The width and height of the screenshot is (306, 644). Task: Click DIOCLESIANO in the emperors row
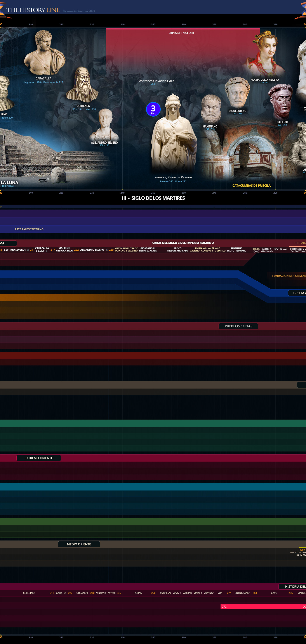(280, 250)
